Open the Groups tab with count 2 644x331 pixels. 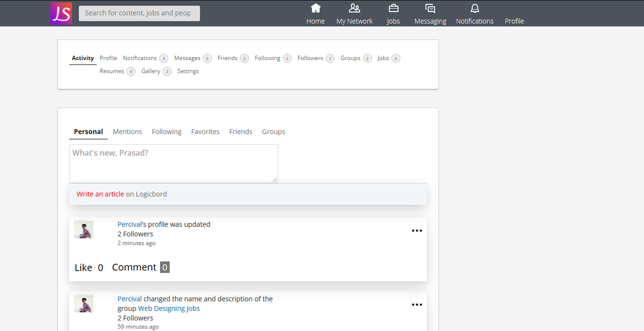pyautogui.click(x=356, y=58)
